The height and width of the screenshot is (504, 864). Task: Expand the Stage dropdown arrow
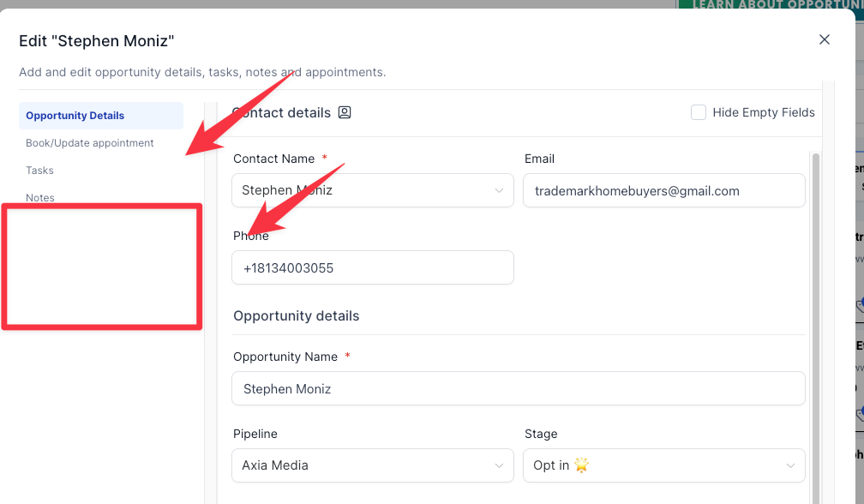pyautogui.click(x=790, y=465)
